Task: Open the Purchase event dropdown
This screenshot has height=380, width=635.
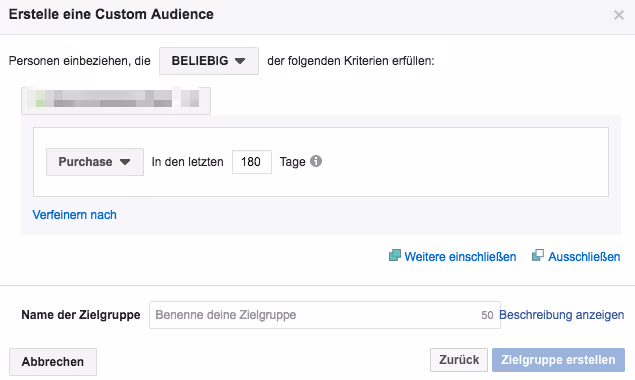Action: (95, 162)
